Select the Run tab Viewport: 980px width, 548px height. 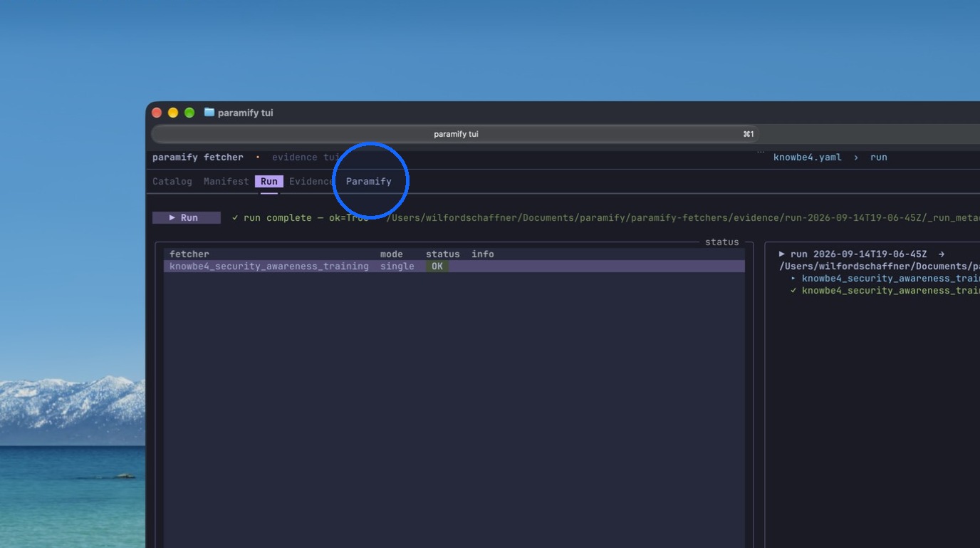point(269,181)
